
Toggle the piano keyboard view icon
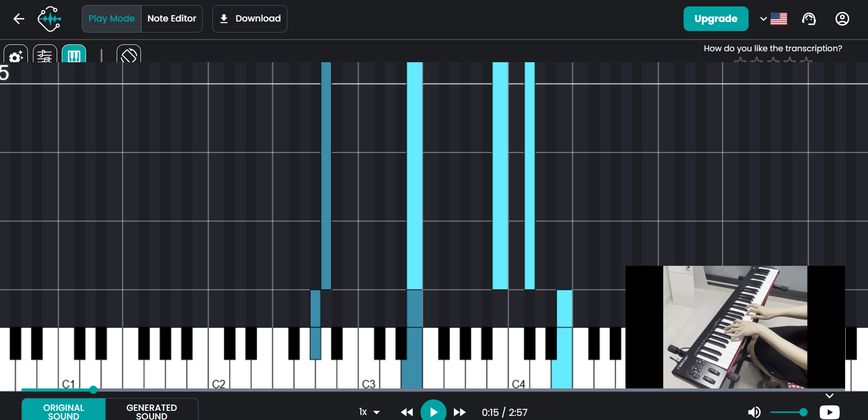74,54
